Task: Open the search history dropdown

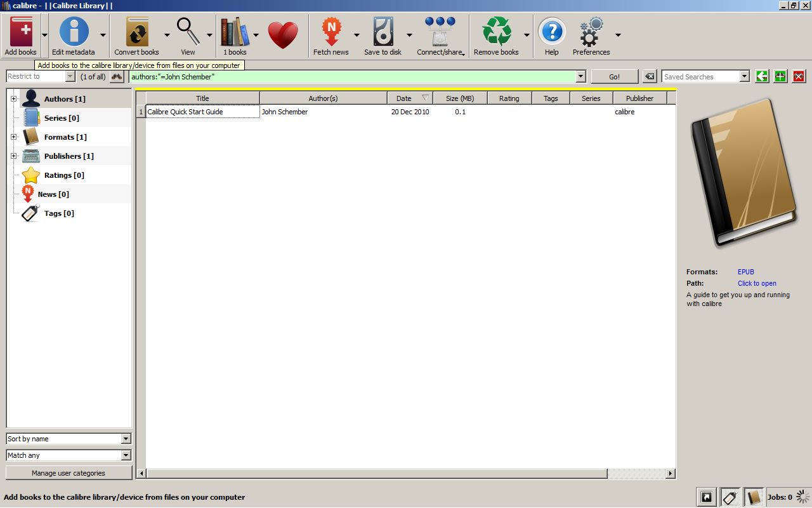Action: (x=580, y=77)
